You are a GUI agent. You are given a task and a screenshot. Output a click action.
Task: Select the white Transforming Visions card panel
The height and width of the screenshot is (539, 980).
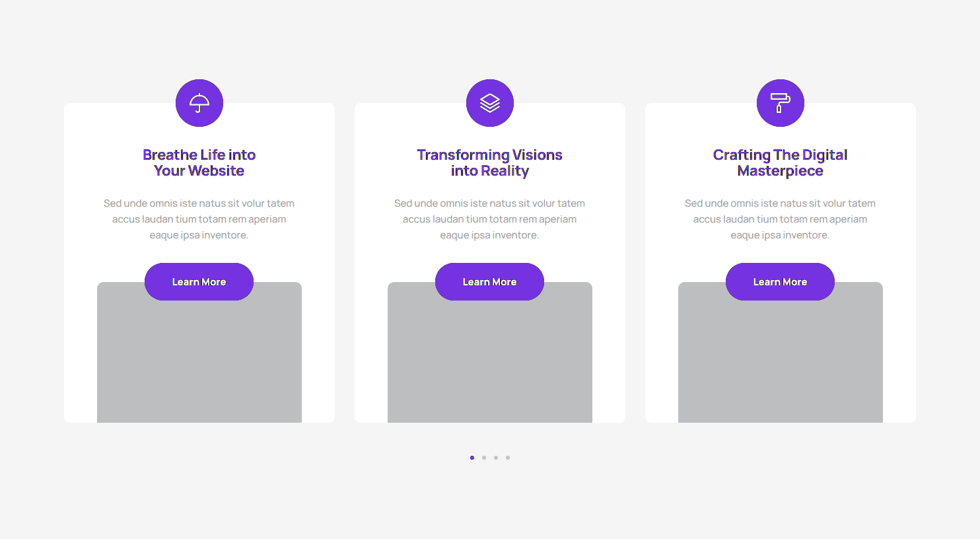pos(490,263)
